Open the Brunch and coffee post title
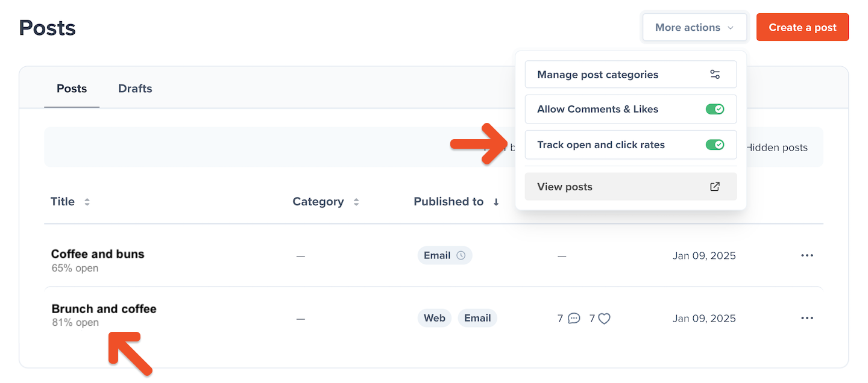The width and height of the screenshot is (868, 383). coord(104,308)
